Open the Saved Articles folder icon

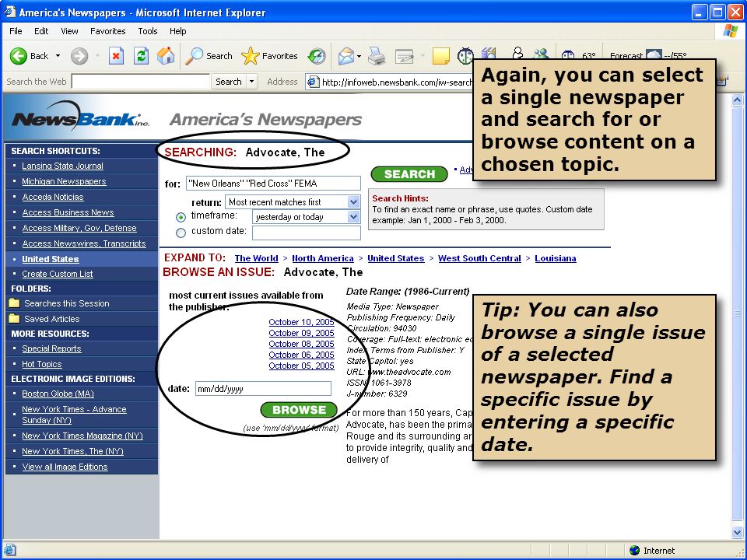click(14, 319)
